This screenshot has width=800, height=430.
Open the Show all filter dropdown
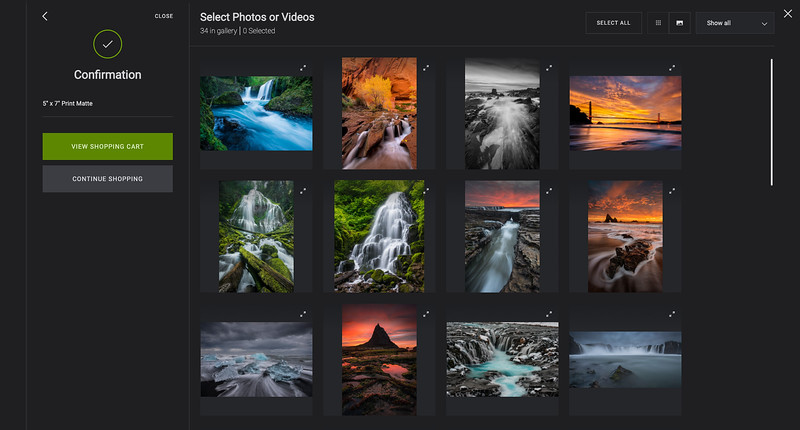(735, 23)
